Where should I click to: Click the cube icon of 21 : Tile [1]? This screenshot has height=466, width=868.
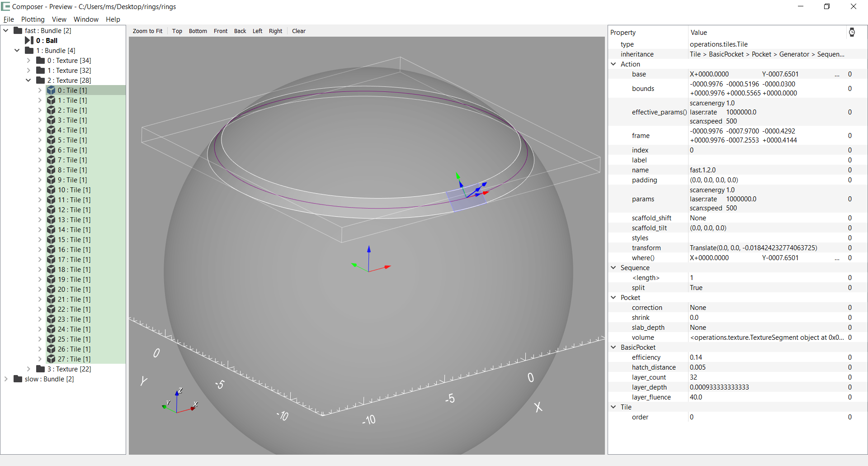point(51,299)
